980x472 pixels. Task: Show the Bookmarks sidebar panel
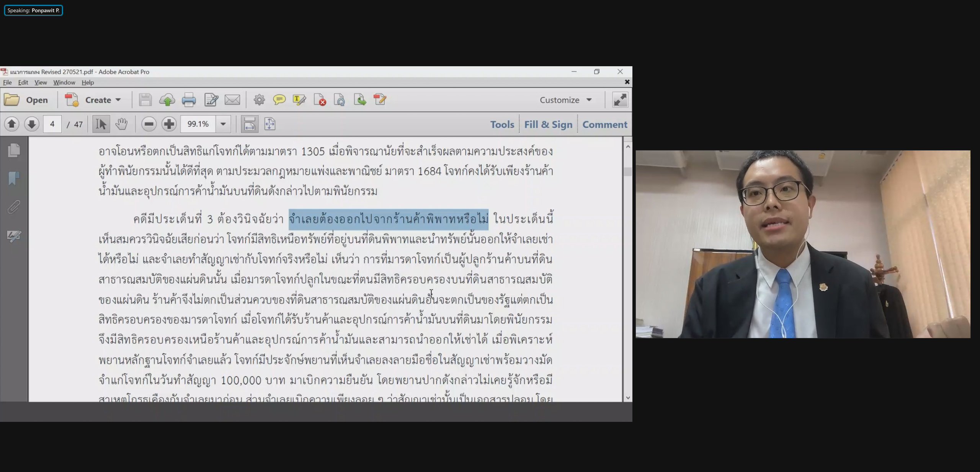tap(14, 178)
